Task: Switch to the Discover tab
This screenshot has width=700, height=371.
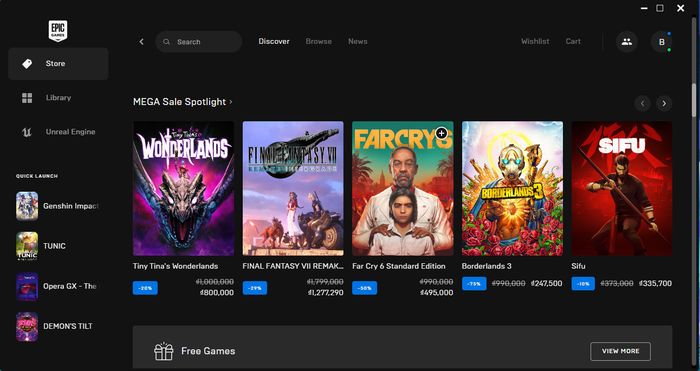Action: click(x=274, y=42)
